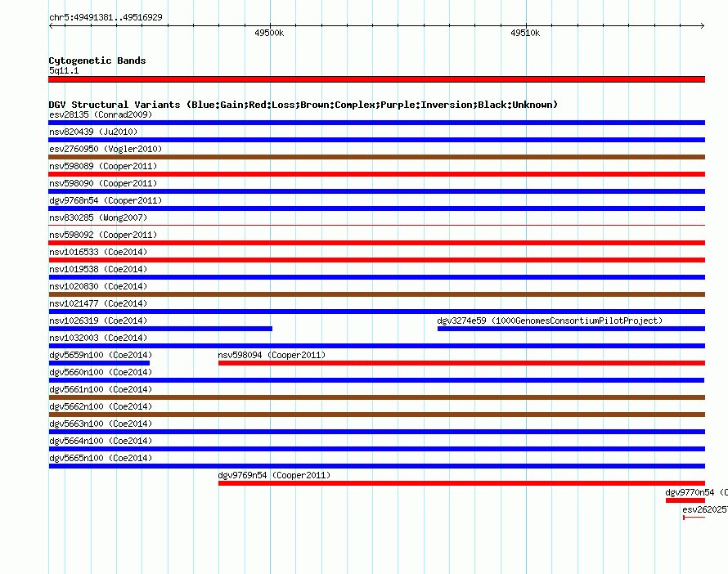Click the DGV Structural Variants track title

pos(303,105)
